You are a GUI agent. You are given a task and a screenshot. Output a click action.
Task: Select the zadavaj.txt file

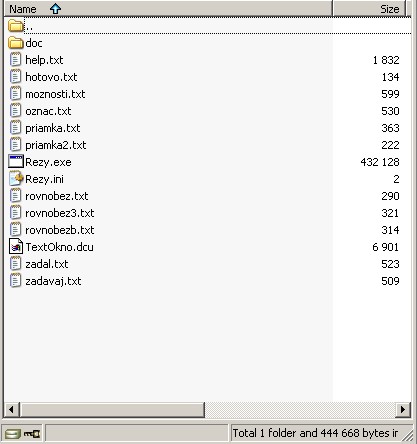tap(53, 281)
